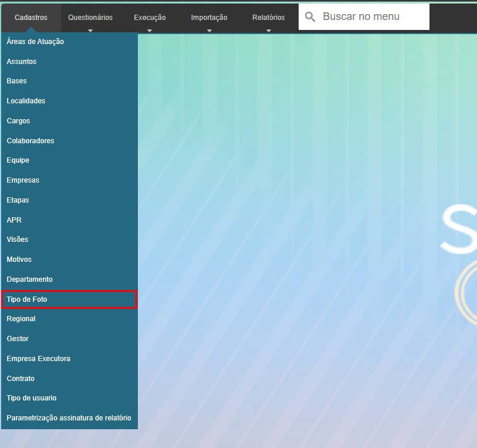This screenshot has height=448, width=477.
Task: Click the search magnifier icon
Action: click(x=310, y=17)
